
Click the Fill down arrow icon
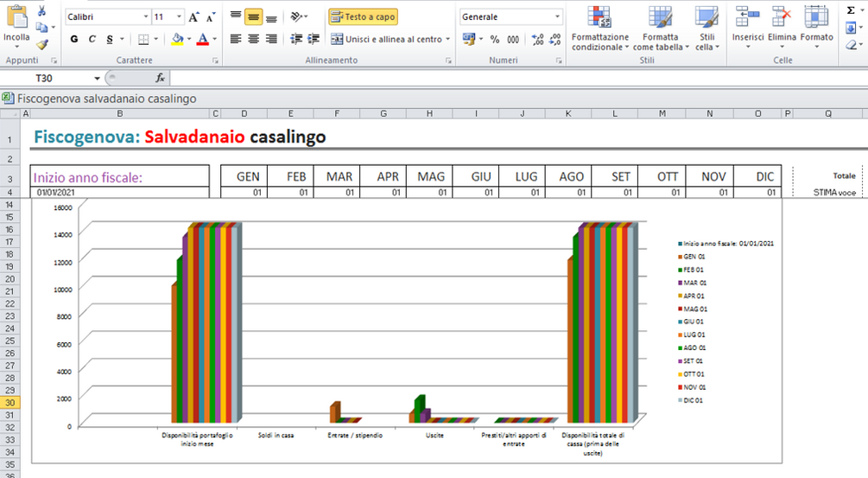pos(851,28)
